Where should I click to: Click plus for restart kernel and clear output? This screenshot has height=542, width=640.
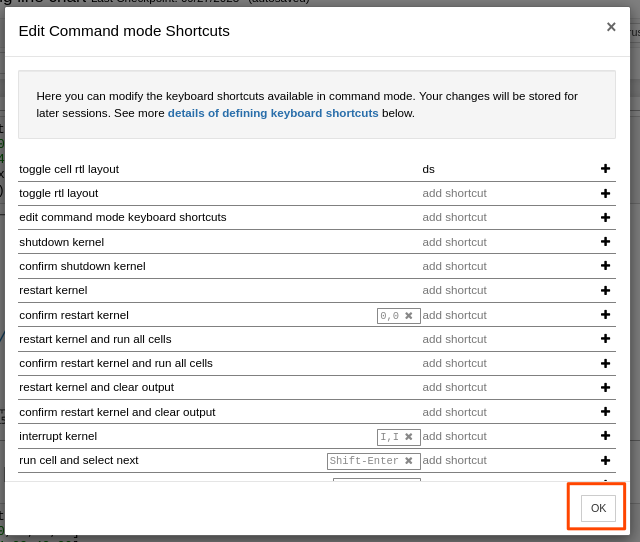[605, 387]
